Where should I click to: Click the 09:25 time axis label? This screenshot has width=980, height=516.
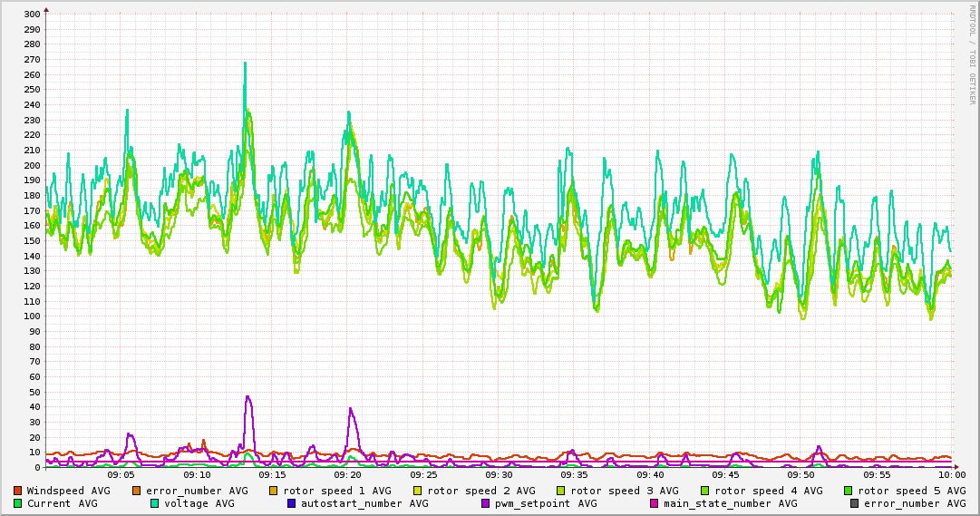[423, 475]
